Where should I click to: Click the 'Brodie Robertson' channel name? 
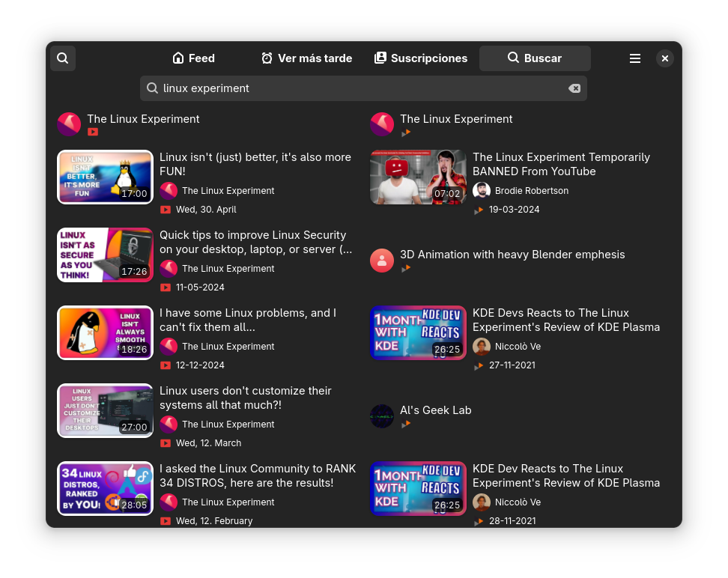click(x=532, y=191)
